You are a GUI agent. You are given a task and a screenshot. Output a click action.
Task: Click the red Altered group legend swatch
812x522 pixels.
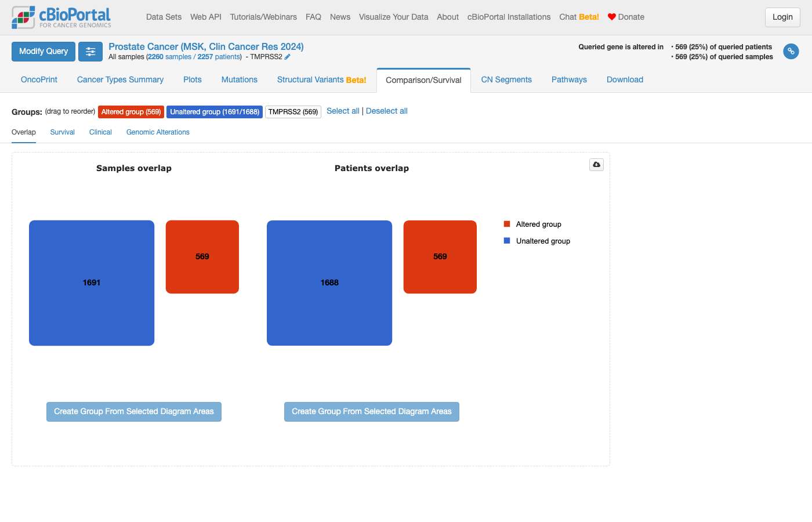tap(507, 224)
